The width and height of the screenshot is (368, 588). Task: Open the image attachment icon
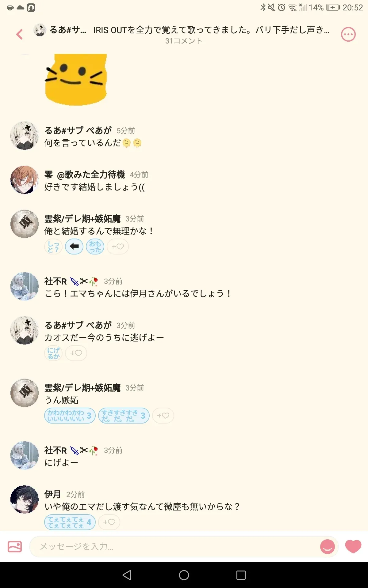pos(15,546)
